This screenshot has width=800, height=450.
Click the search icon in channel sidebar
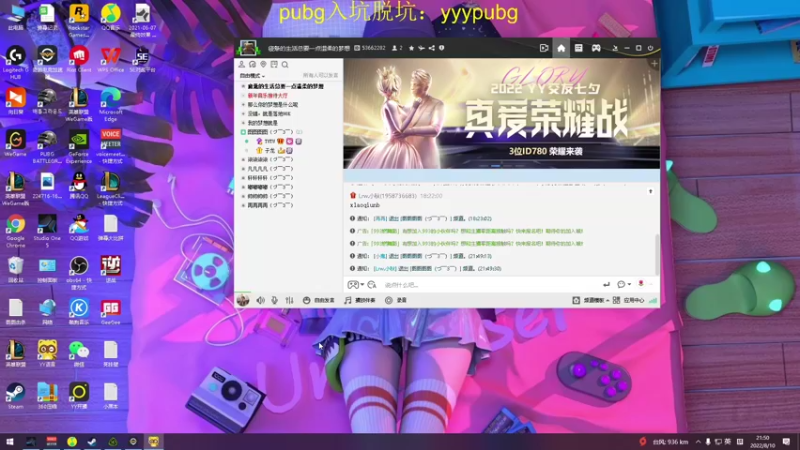point(285,65)
